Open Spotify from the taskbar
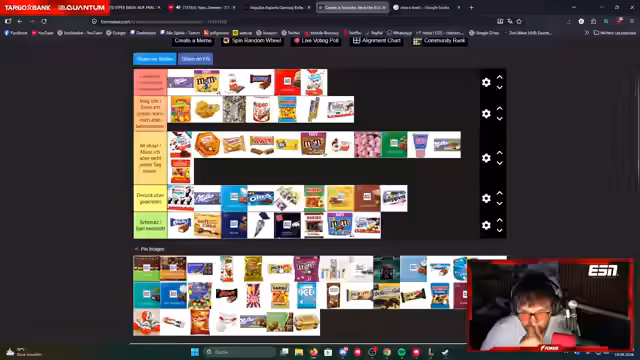 [x=401, y=352]
